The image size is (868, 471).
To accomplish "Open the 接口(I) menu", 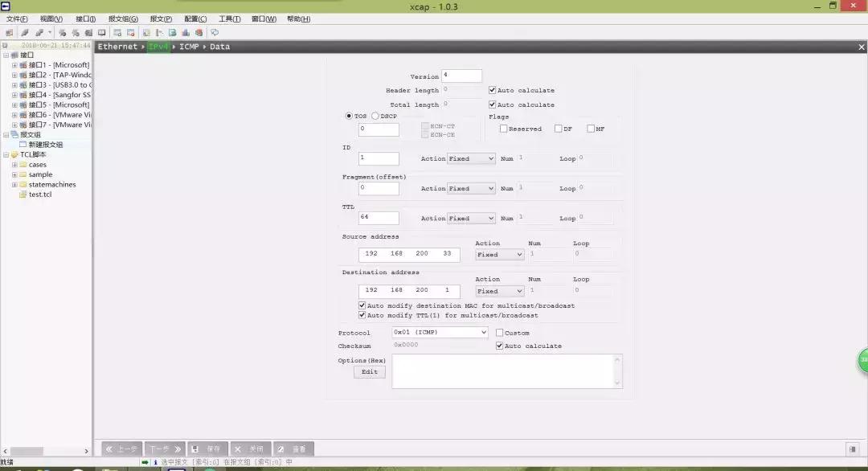I will click(x=86, y=18).
